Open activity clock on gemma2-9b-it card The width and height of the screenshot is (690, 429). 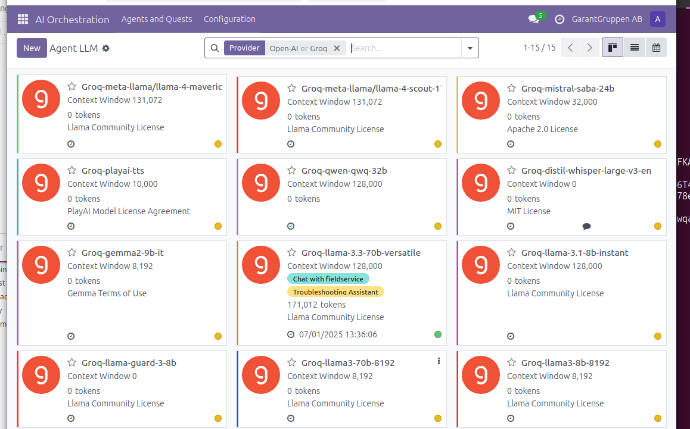coord(71,336)
